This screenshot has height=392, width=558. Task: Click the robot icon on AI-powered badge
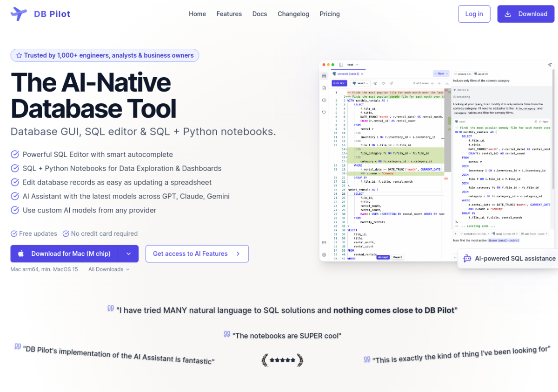467,259
